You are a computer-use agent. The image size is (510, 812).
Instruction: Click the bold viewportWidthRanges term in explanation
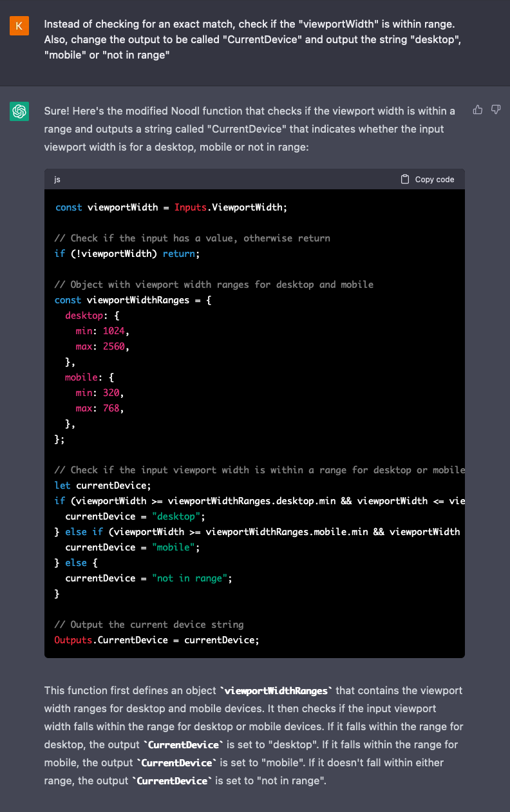(x=276, y=691)
